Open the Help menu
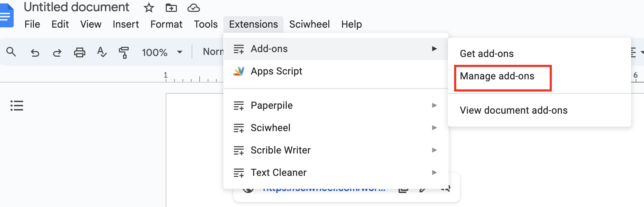The width and height of the screenshot is (644, 207). click(x=352, y=24)
